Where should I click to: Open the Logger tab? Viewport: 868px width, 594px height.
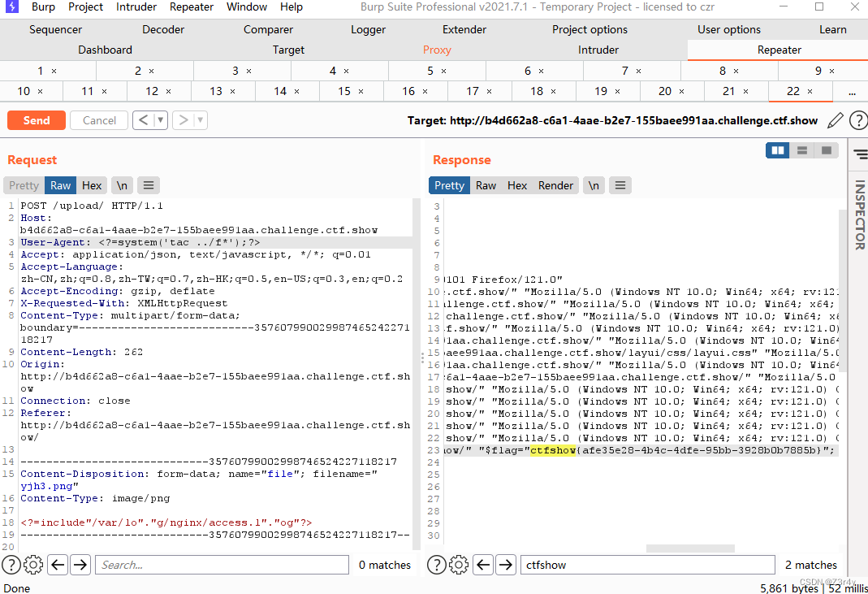pyautogui.click(x=368, y=29)
